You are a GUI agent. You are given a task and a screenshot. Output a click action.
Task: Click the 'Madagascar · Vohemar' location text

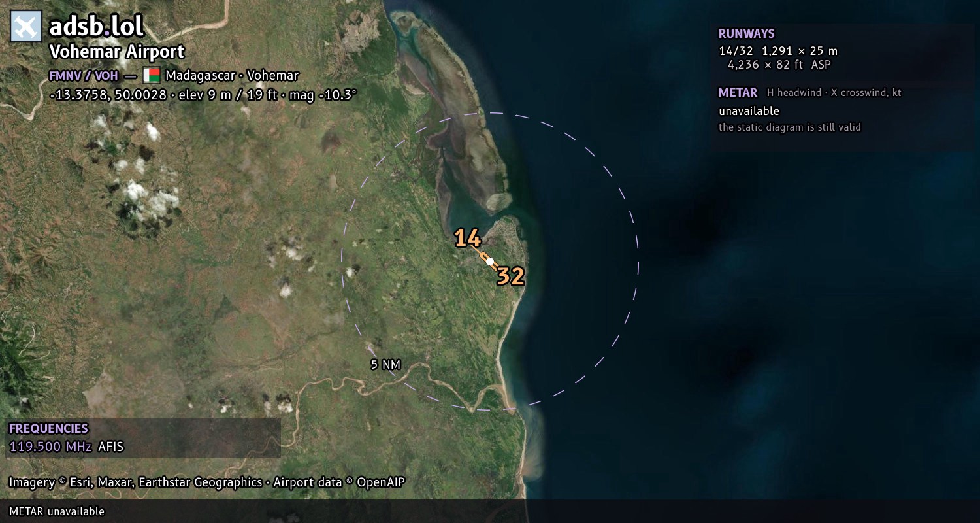pyautogui.click(x=232, y=75)
